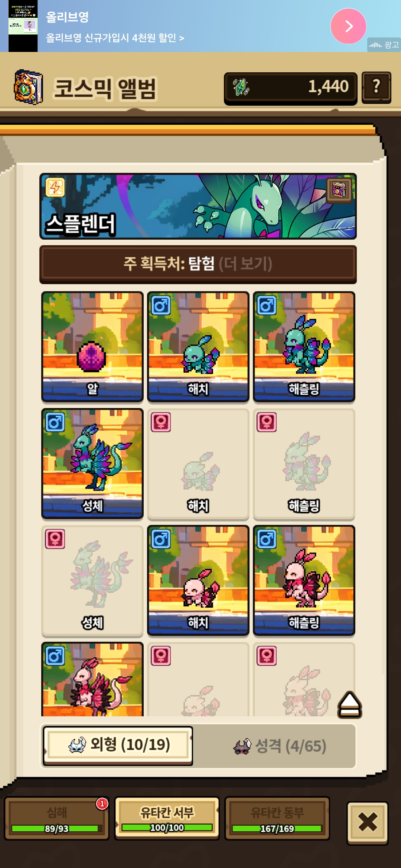The height and width of the screenshot is (868, 401).
Task: Tap the Cosmic Album book icon
Action: tap(28, 87)
